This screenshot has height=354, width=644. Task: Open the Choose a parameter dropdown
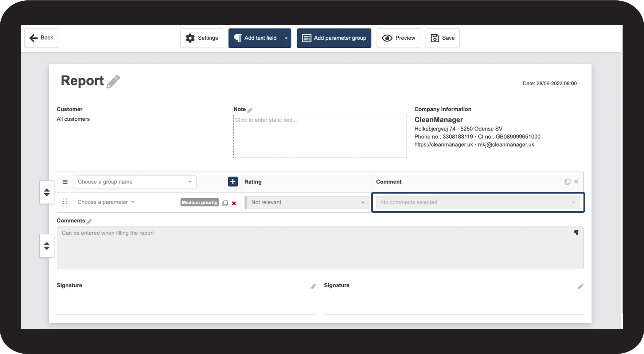tap(106, 202)
